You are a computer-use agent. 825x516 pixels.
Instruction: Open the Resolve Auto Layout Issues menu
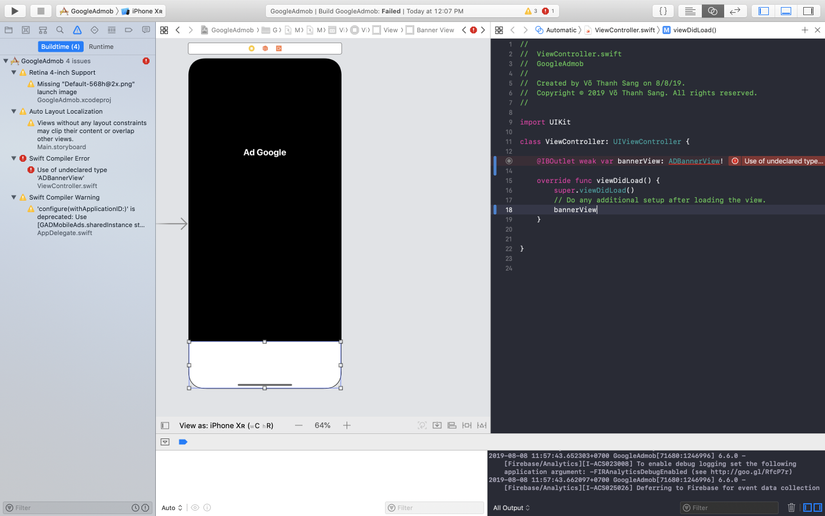[x=481, y=426]
